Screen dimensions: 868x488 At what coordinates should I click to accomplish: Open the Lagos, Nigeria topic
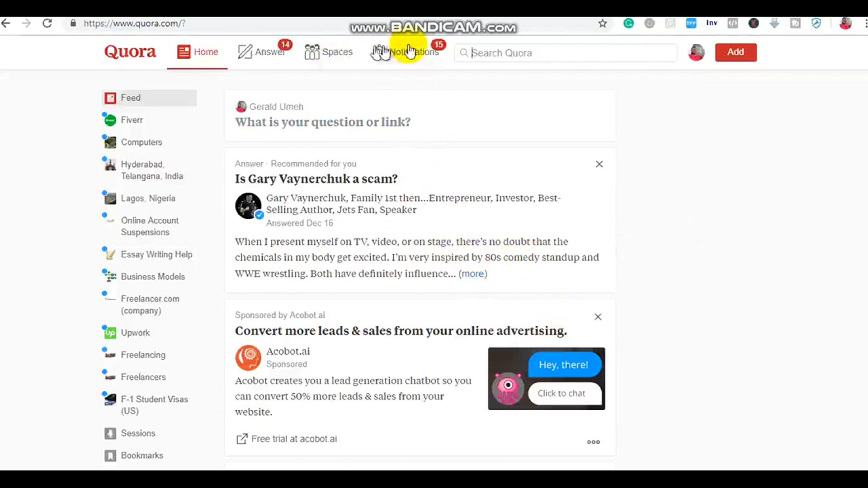(148, 198)
